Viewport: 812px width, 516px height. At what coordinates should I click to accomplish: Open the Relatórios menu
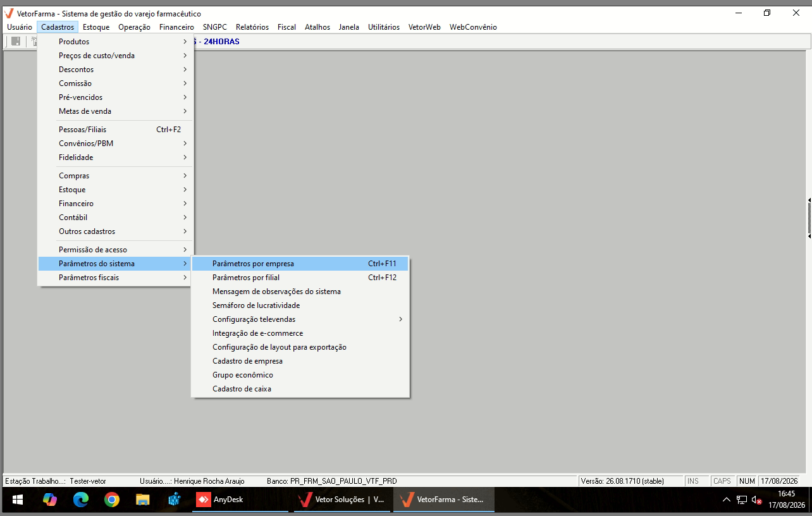click(x=252, y=27)
